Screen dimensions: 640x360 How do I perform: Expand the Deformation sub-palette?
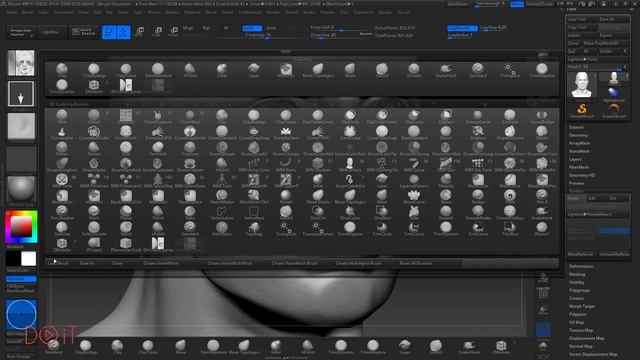coord(581,266)
